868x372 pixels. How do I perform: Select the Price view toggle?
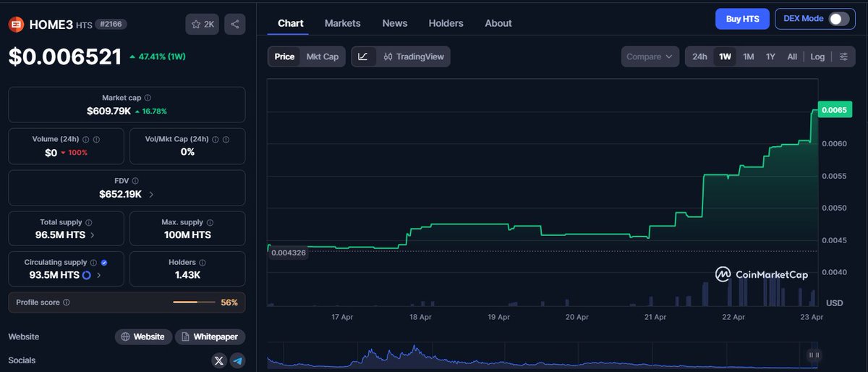[284, 56]
